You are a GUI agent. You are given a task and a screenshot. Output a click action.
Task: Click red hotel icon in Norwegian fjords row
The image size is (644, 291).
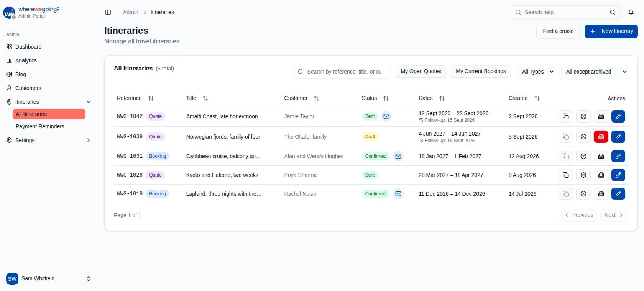point(601,137)
